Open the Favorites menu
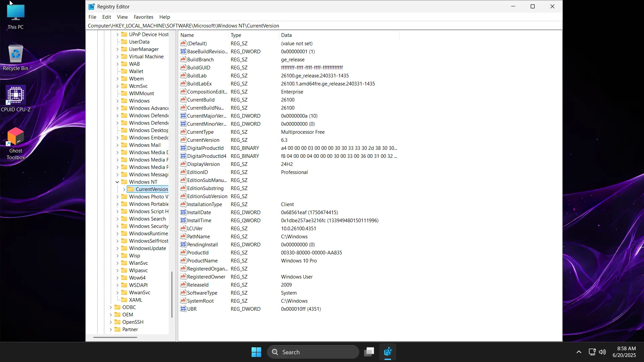This screenshot has height=362, width=644. 143,17
